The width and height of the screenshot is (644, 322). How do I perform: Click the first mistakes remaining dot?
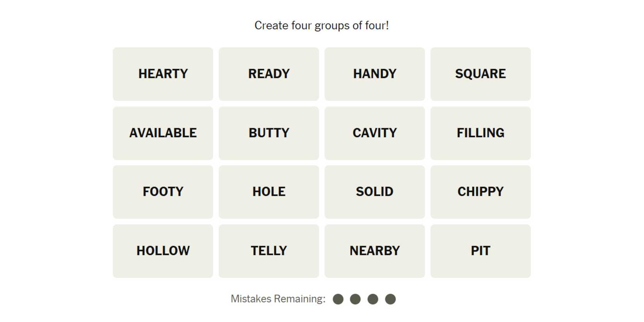point(338,299)
